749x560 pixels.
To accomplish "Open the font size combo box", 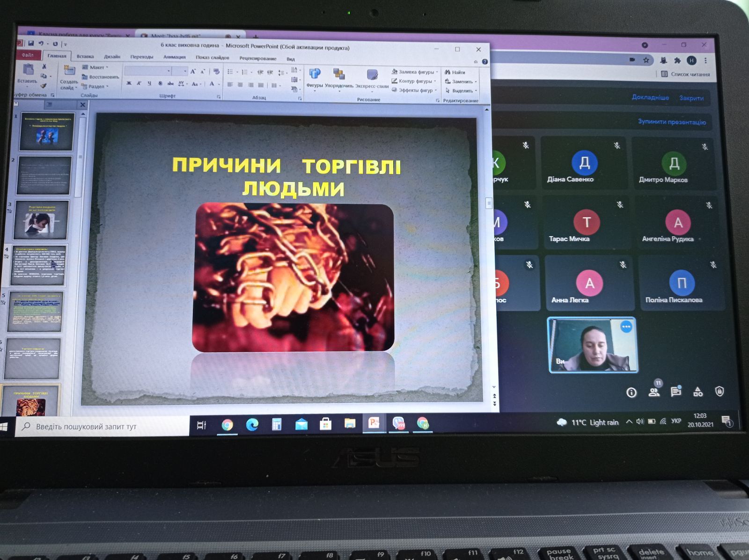I will click(179, 71).
